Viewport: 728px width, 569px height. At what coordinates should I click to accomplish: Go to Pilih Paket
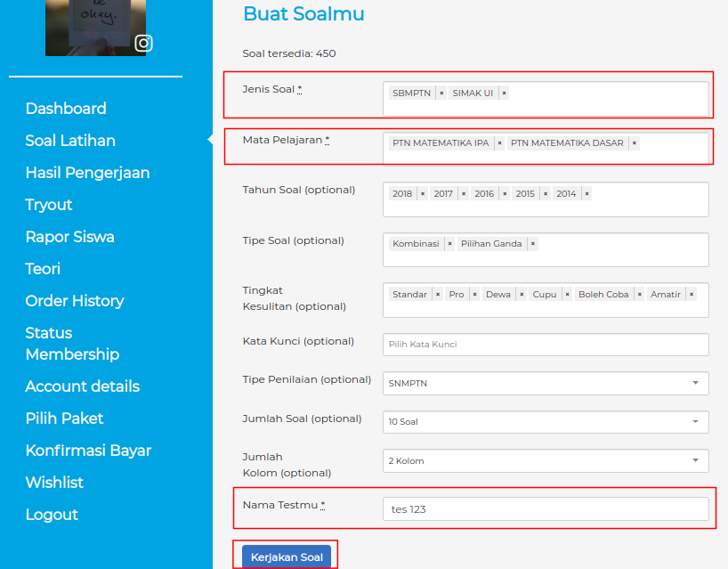pyautogui.click(x=65, y=419)
